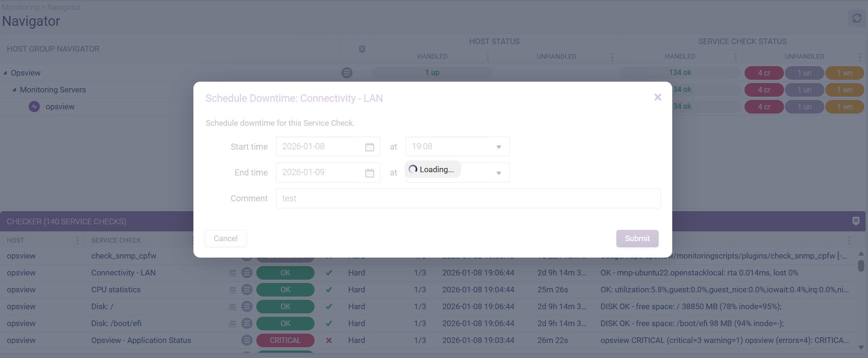Click the graph icon on the CPU statistics row
This screenshot has width=868, height=358.
pyautogui.click(x=233, y=290)
